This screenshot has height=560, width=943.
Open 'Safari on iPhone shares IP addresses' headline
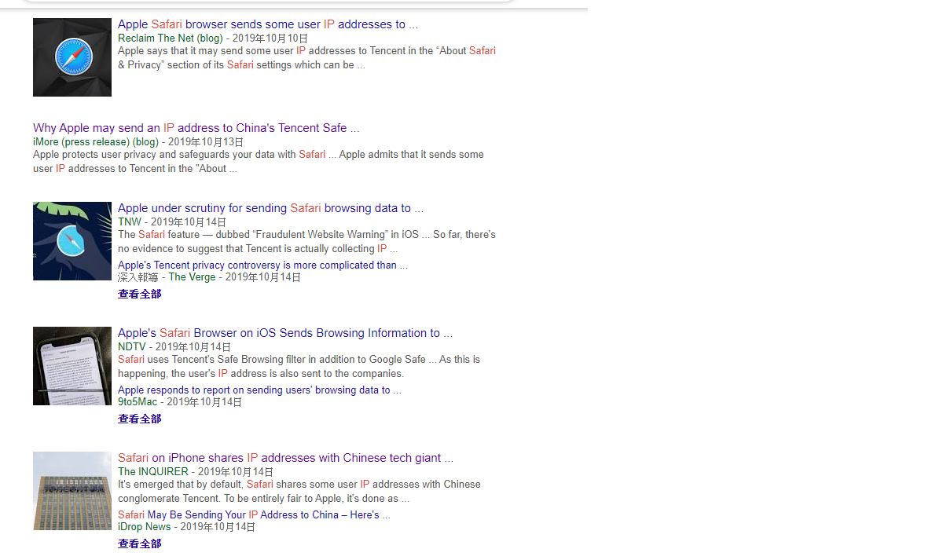click(285, 458)
